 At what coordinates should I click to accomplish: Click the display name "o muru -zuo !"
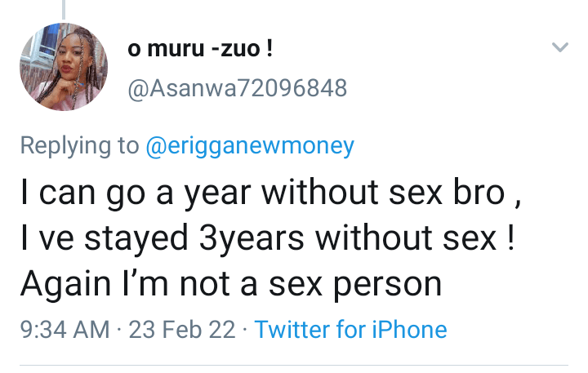click(201, 49)
